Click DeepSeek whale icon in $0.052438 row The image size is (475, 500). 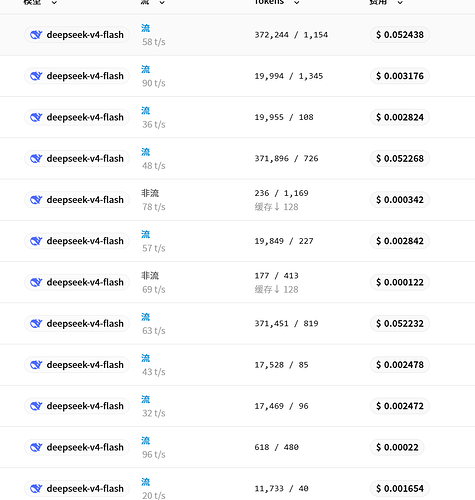tap(36, 35)
